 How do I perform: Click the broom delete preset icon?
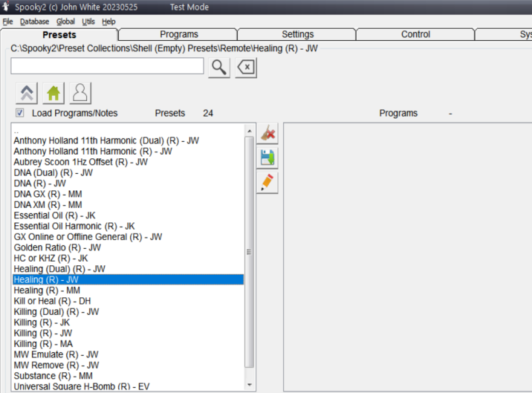point(267,134)
